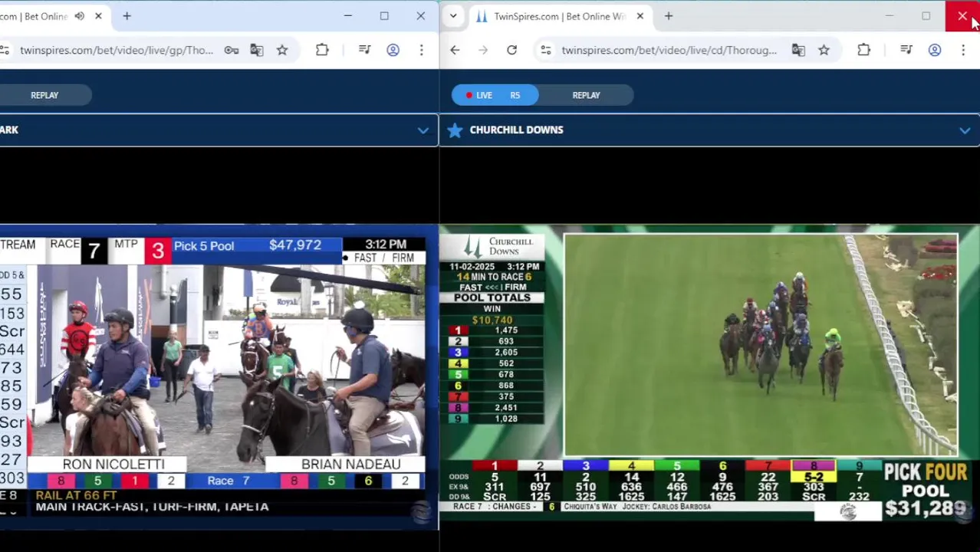Close TwinSpires.com tab in right window

click(x=640, y=16)
